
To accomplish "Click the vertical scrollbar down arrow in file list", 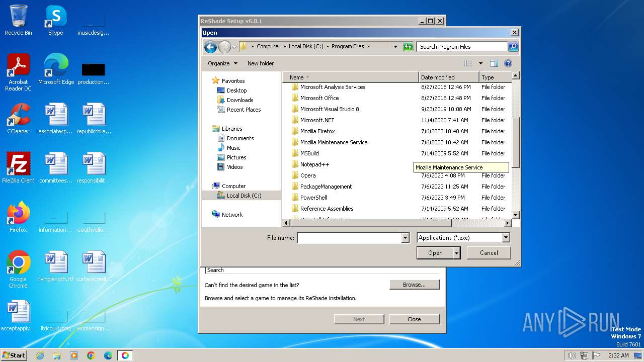I will [x=515, y=215].
